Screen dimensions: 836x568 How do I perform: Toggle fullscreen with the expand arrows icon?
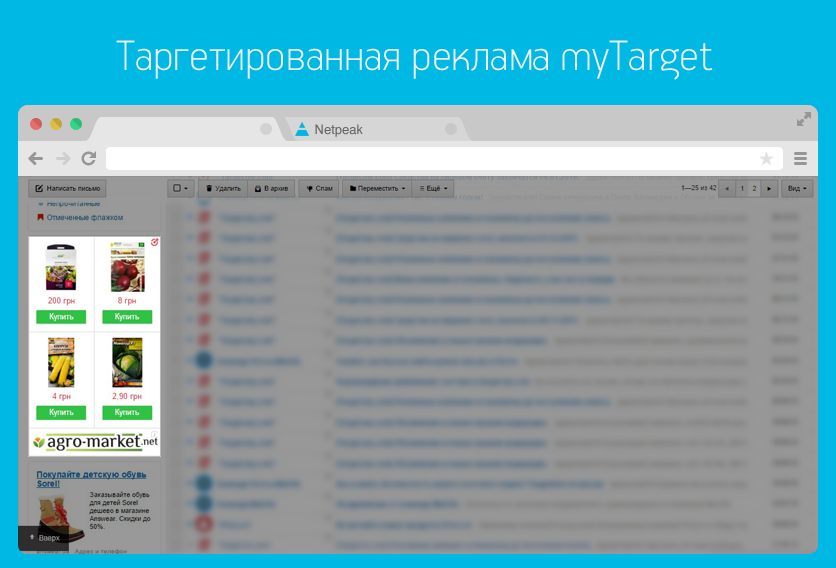[803, 119]
